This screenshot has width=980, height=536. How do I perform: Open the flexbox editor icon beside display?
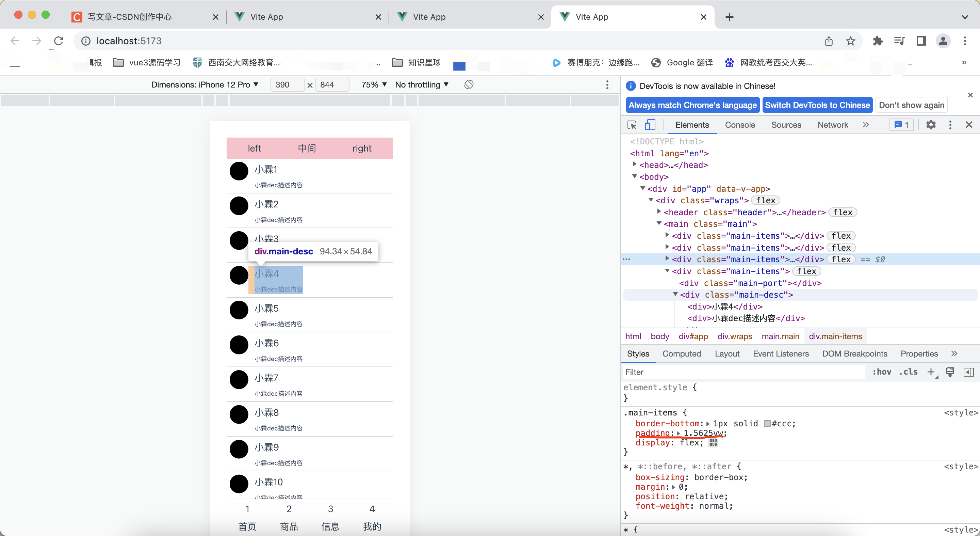[x=713, y=442]
